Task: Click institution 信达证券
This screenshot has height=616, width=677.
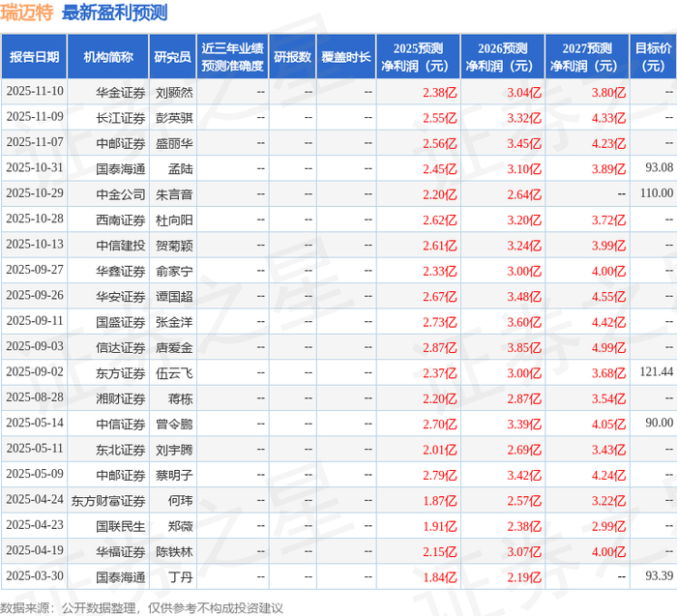Action: (121, 347)
